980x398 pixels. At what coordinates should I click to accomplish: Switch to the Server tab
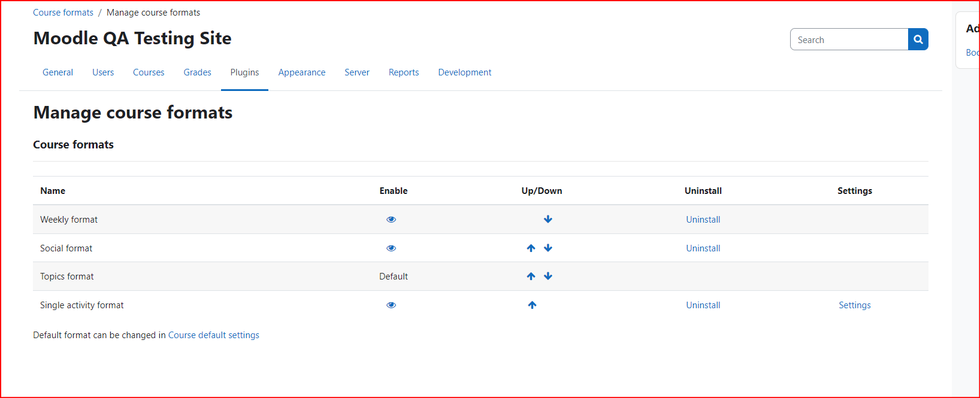click(357, 72)
